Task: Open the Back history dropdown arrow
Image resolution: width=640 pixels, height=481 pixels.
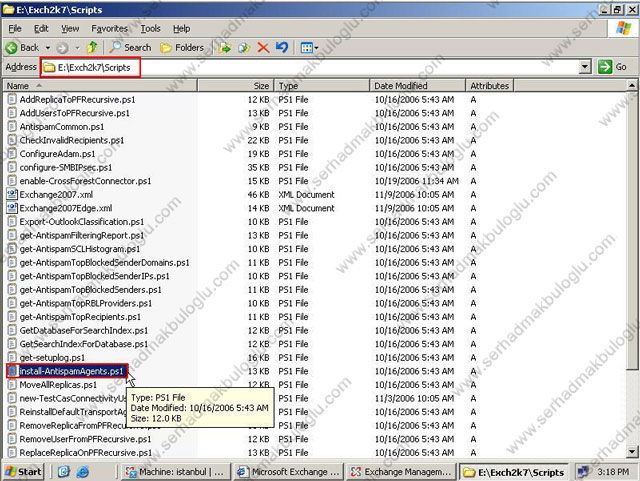Action: (x=48, y=48)
